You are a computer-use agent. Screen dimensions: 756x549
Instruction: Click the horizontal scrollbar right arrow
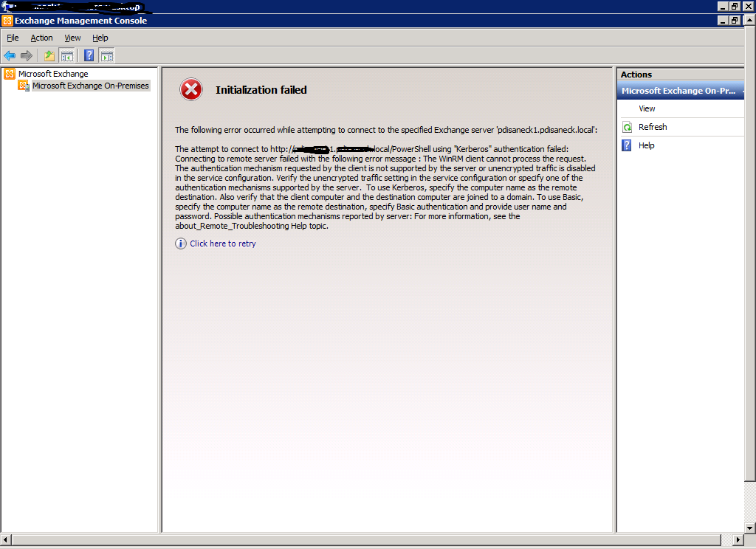click(738, 539)
